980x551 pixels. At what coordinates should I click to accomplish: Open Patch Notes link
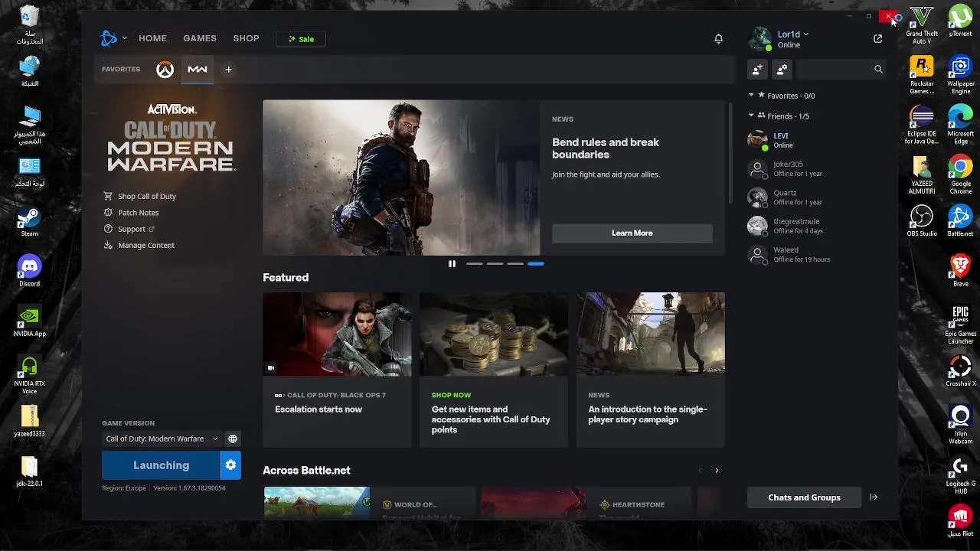click(132, 213)
